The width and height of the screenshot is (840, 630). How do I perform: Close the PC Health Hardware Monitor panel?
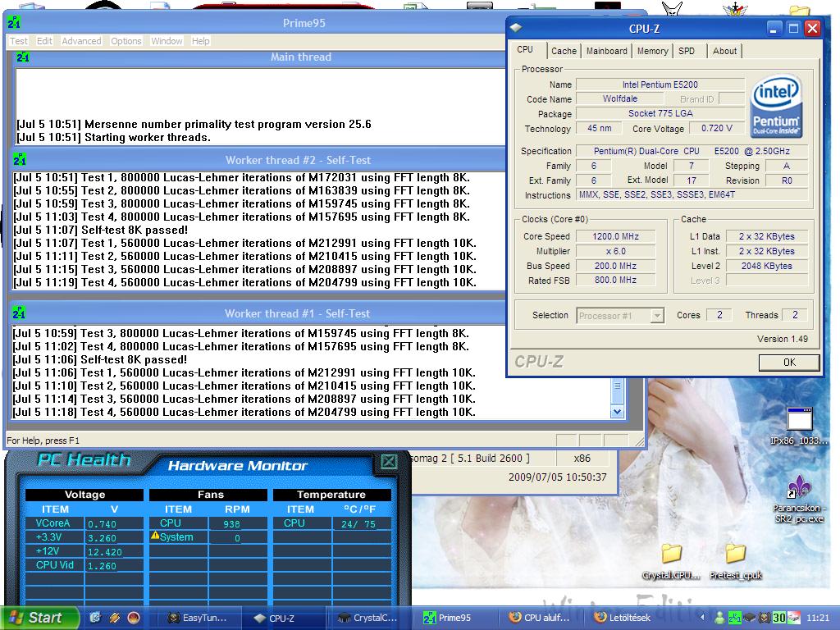(388, 461)
